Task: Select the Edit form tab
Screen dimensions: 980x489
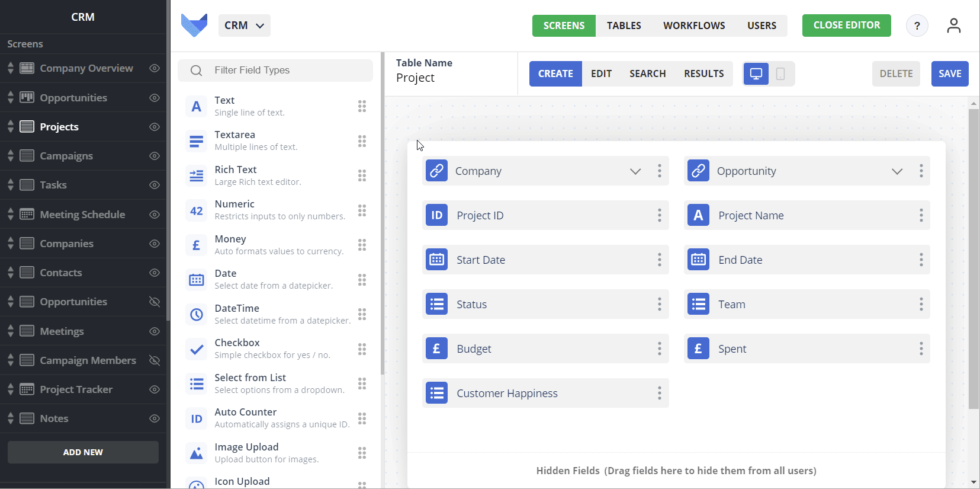Action: [x=601, y=74]
